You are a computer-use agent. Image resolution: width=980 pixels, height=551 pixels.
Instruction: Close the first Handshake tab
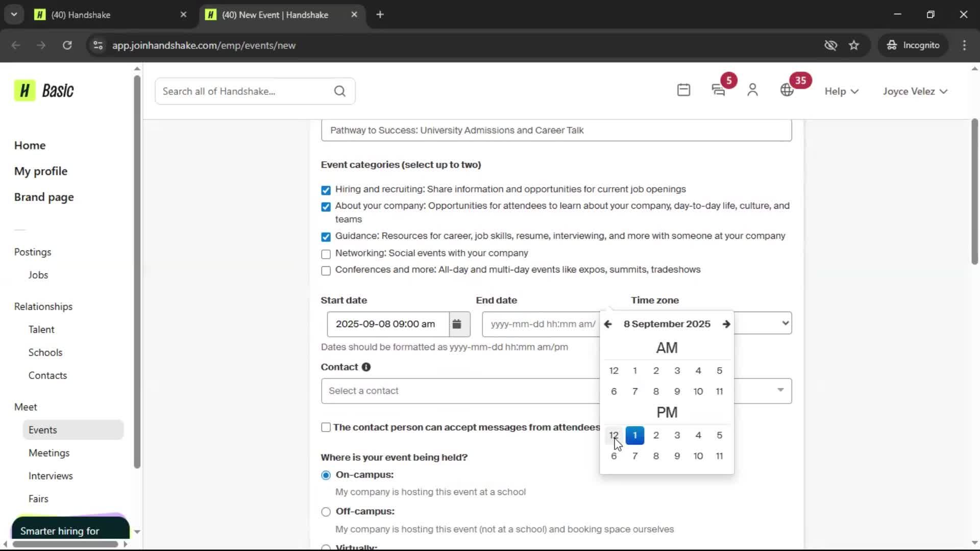click(184, 15)
